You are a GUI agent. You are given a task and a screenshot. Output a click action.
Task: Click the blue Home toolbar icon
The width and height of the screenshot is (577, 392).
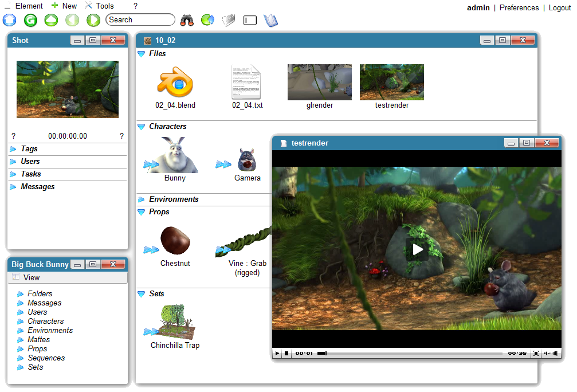10,20
